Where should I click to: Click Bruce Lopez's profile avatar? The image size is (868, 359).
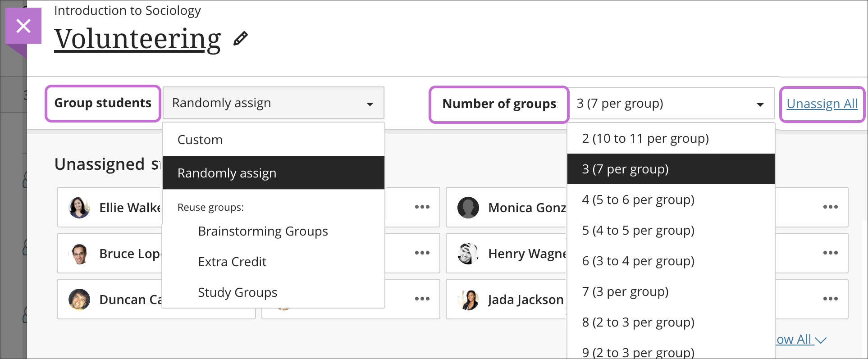(79, 254)
